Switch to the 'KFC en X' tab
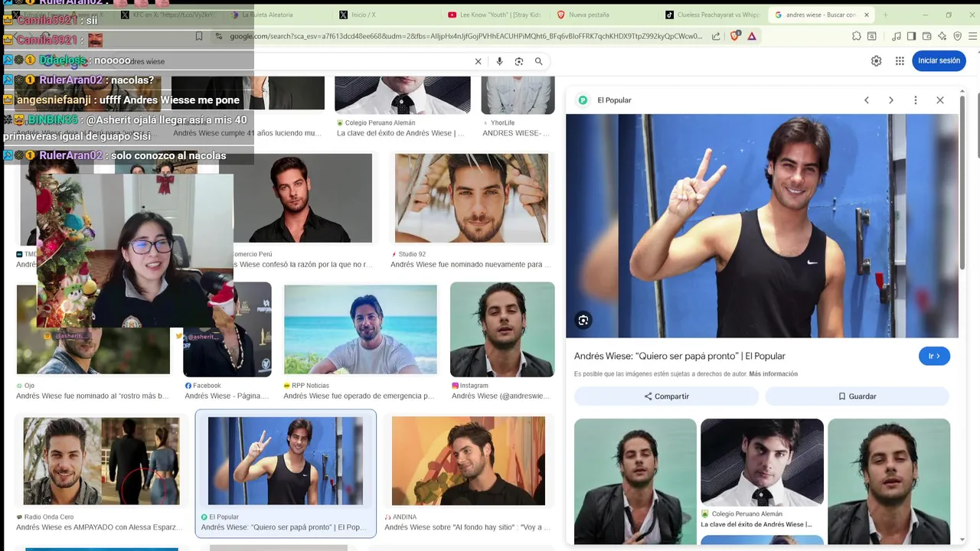980x551 pixels. [x=168, y=15]
